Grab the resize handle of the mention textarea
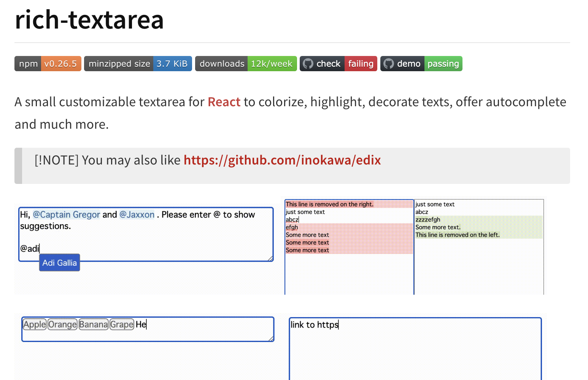 [271, 259]
